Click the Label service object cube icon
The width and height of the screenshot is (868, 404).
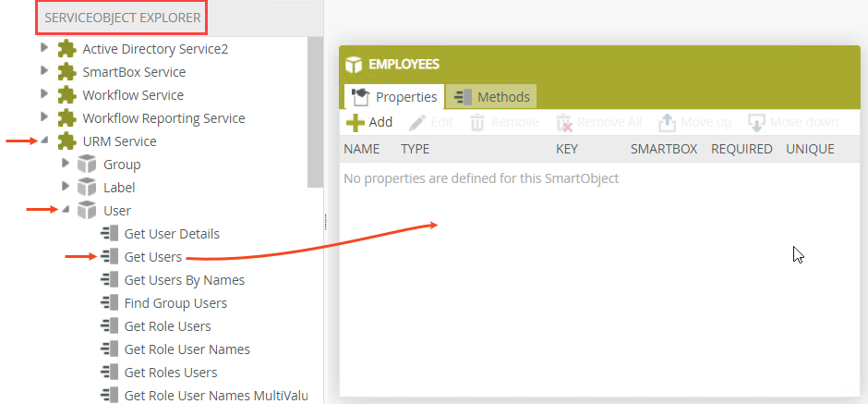[x=87, y=188]
